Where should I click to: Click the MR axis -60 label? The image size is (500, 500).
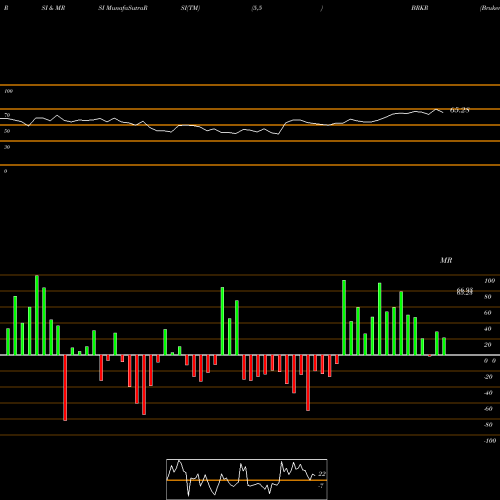click(x=488, y=409)
